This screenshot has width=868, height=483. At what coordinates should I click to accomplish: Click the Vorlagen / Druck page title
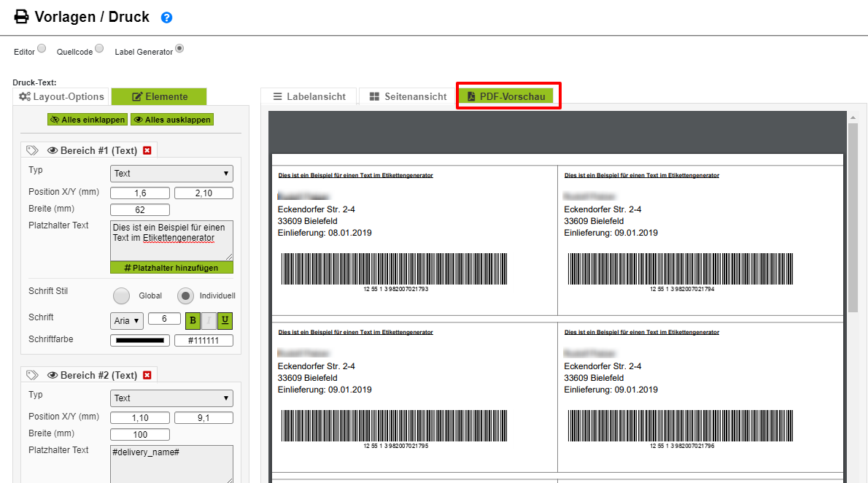click(x=92, y=17)
